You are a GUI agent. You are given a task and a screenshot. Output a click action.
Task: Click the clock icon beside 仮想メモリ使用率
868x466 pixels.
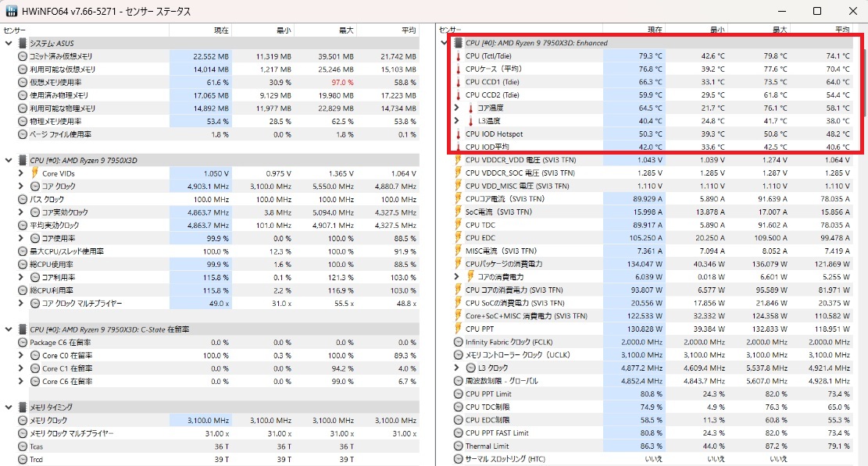click(x=22, y=83)
